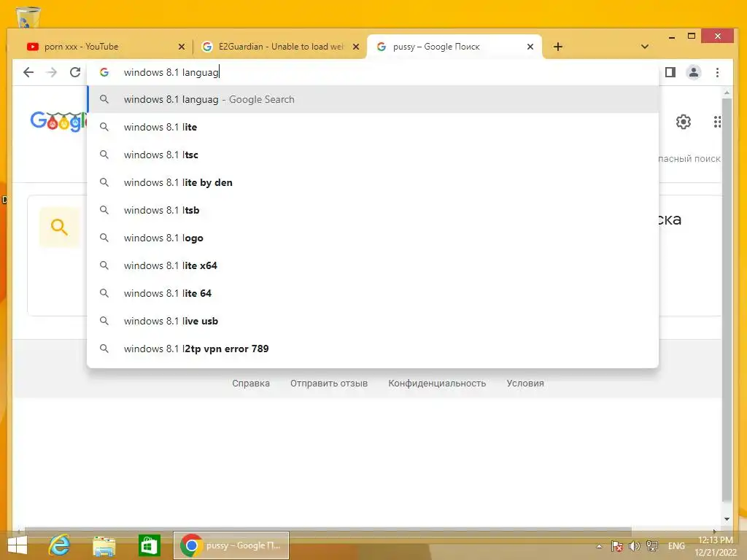
Task: Click the Chrome taskbar button
Action: (x=231, y=545)
